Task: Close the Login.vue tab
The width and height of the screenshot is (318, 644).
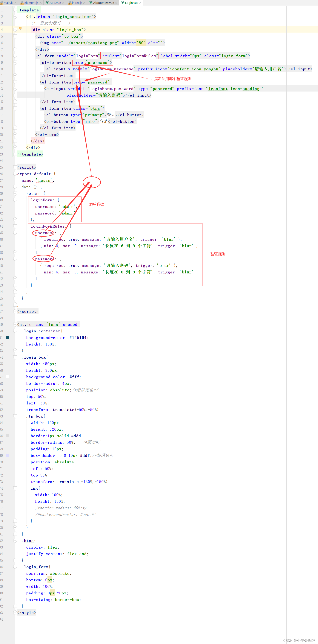Action: coord(140,3)
